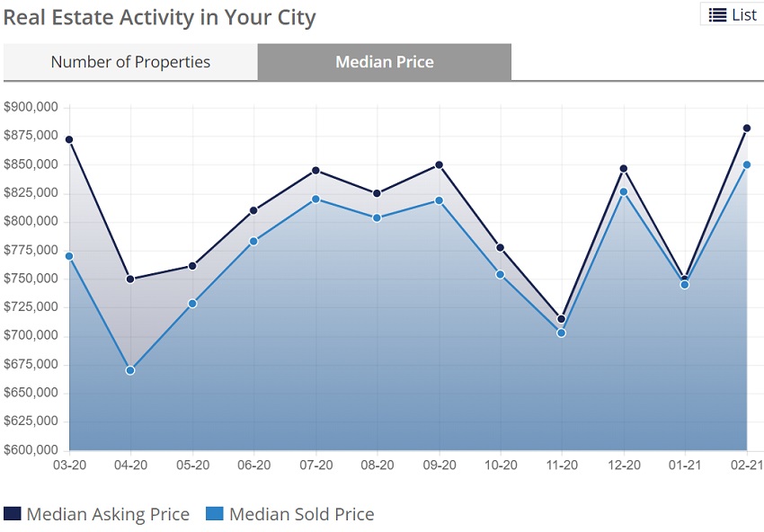Image resolution: width=764 pixels, height=532 pixels.
Task: Switch to Number of Properties tab
Action: [130, 62]
